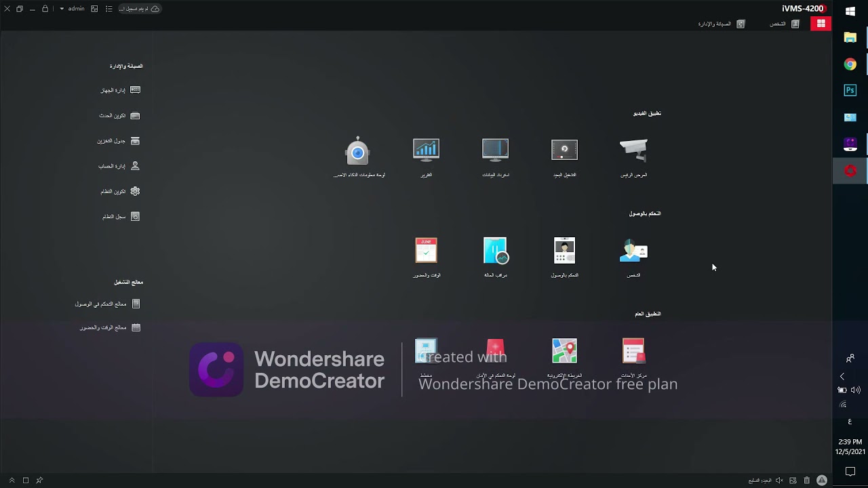The image size is (868, 488).
Task: Launch Google Chrome from the taskbar
Action: point(850,64)
